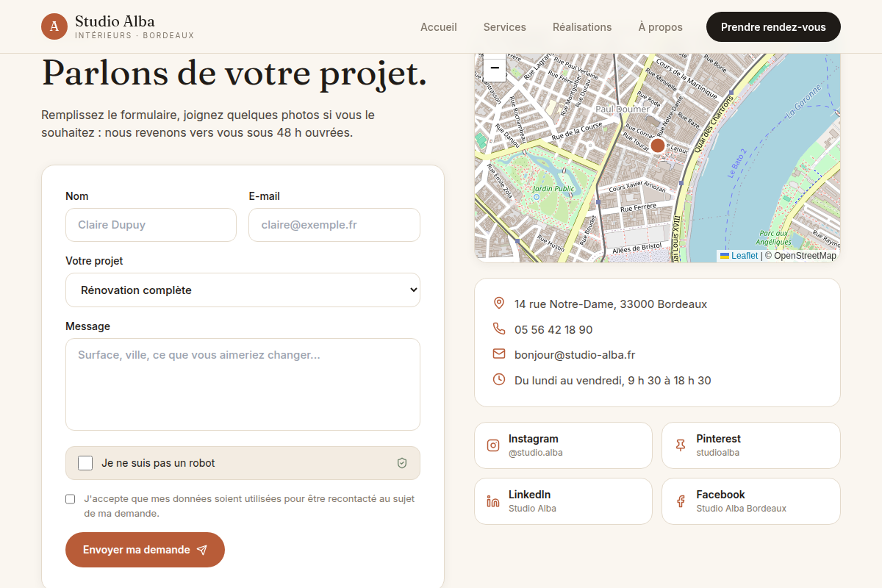
Task: Click the envelope icon beside the email address
Action: pyautogui.click(x=499, y=354)
